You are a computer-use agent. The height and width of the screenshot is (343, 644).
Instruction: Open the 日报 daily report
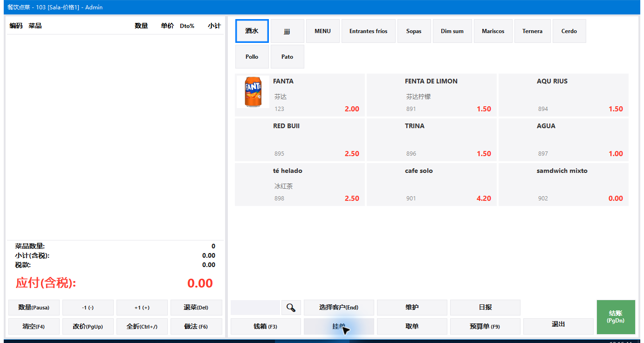pyautogui.click(x=485, y=308)
